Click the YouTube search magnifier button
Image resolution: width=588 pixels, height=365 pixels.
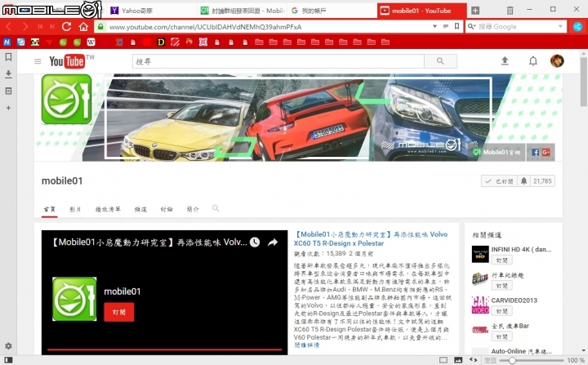[x=440, y=61]
